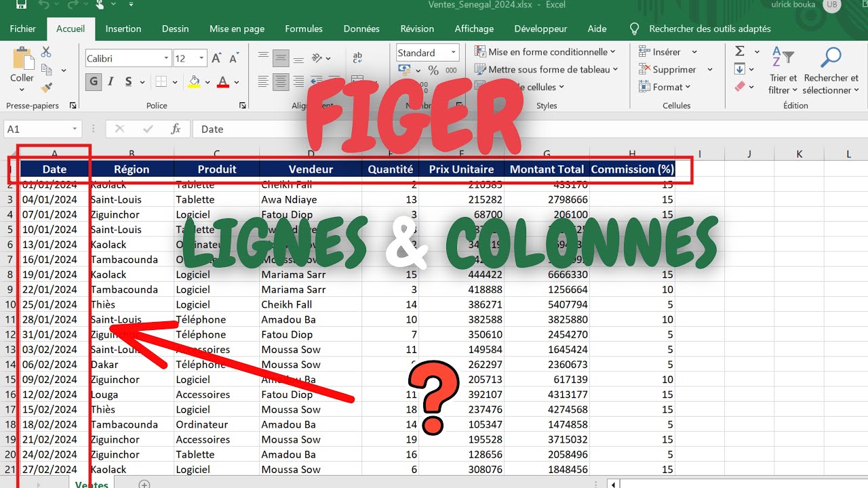This screenshot has width=868, height=488.
Task: Click Rechercher des outils adaptés search box
Action: pyautogui.click(x=701, y=28)
